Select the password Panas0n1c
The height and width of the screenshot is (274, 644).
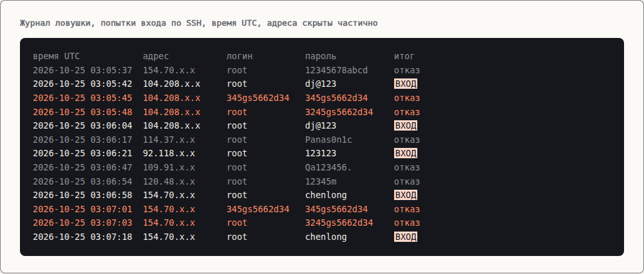328,140
